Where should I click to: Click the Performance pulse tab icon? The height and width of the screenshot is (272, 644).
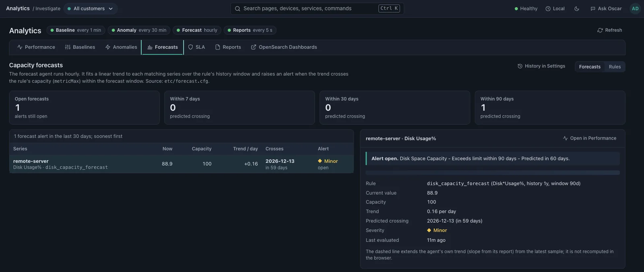(x=20, y=47)
